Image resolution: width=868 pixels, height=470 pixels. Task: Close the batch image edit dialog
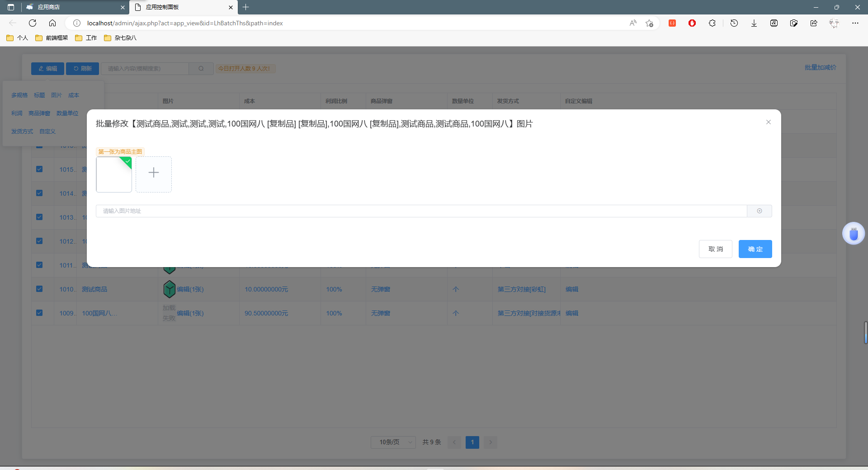coord(768,122)
